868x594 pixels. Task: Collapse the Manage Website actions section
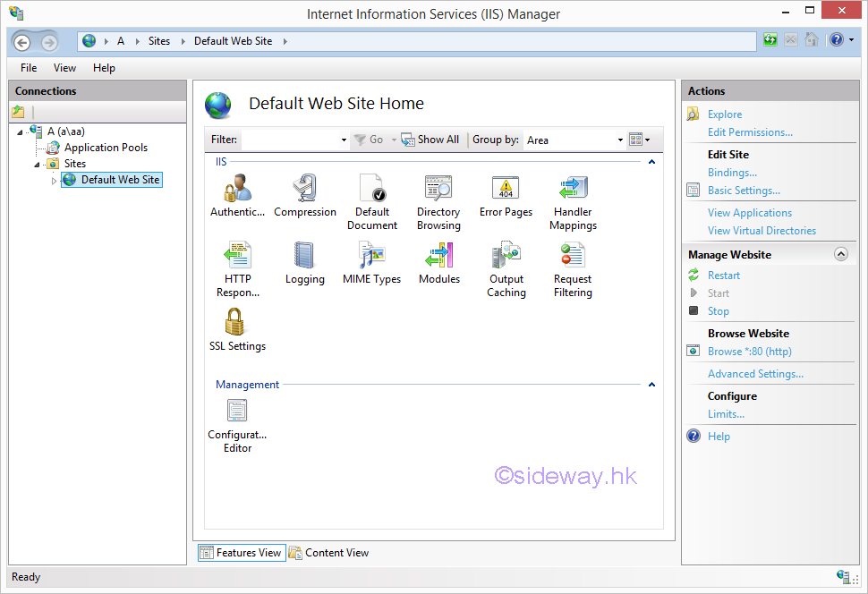pyautogui.click(x=840, y=254)
